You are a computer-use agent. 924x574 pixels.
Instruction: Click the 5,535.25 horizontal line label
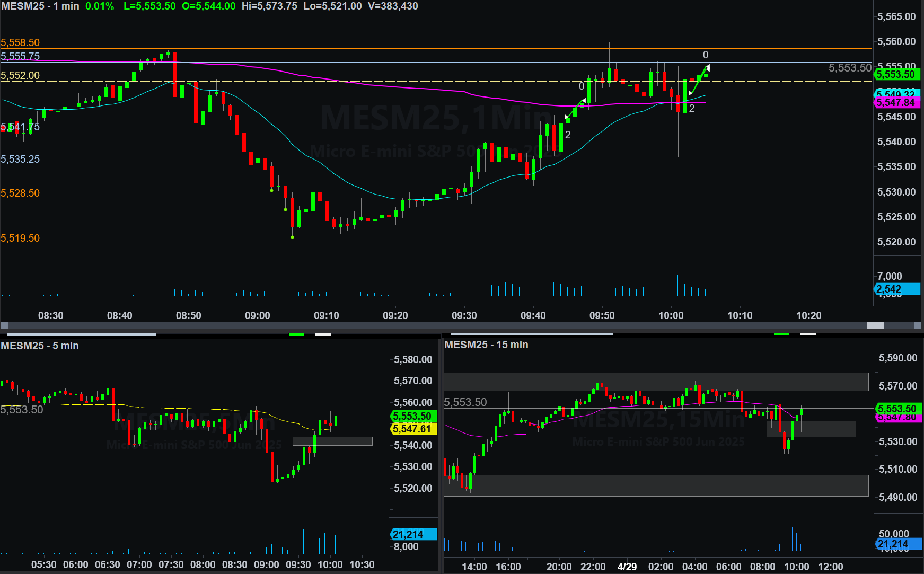click(x=20, y=159)
